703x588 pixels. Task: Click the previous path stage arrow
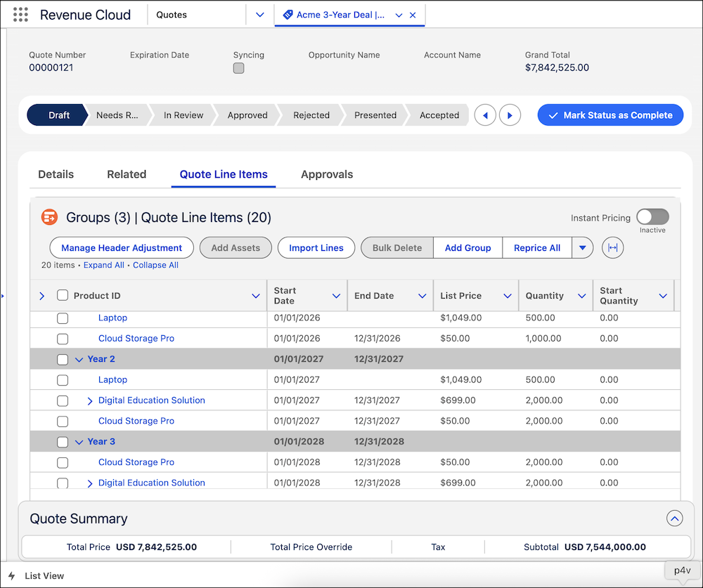pos(485,115)
